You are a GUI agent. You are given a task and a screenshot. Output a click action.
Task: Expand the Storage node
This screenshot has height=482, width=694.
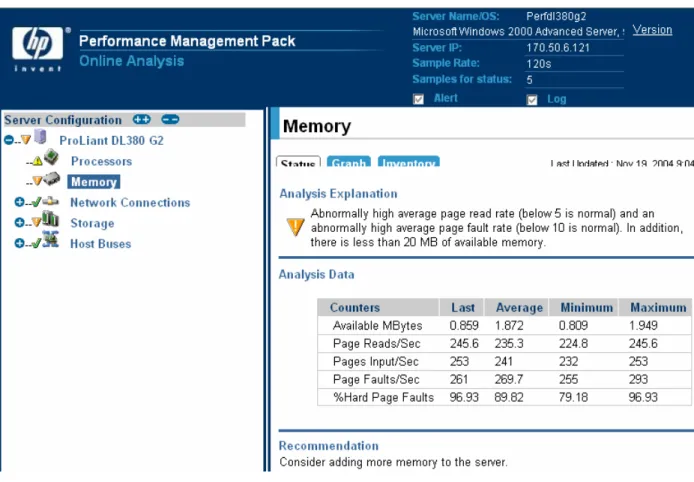point(19,222)
